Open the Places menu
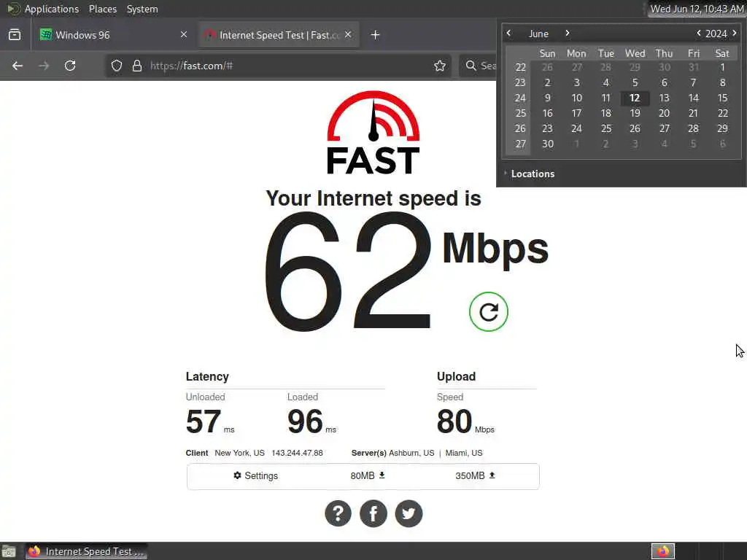The height and width of the screenshot is (560, 747). (103, 9)
